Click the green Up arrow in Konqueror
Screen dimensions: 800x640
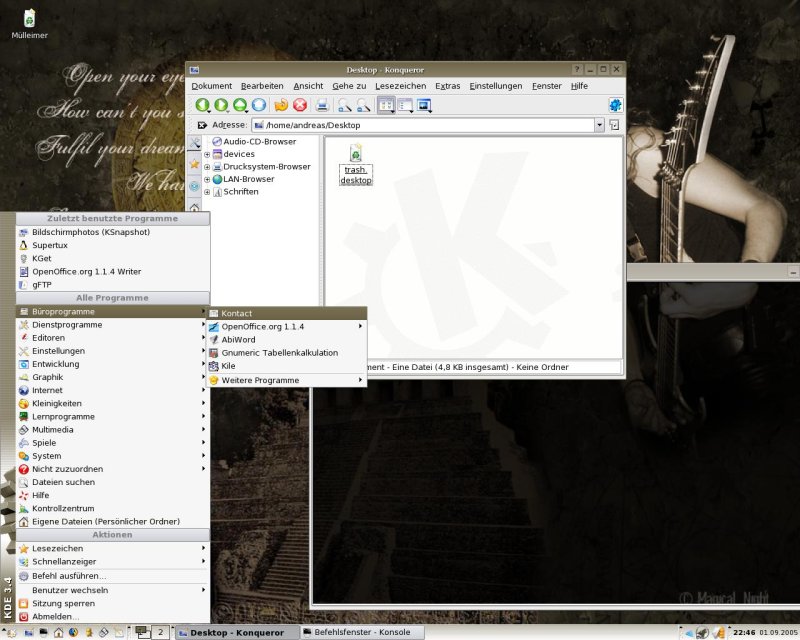(240, 105)
